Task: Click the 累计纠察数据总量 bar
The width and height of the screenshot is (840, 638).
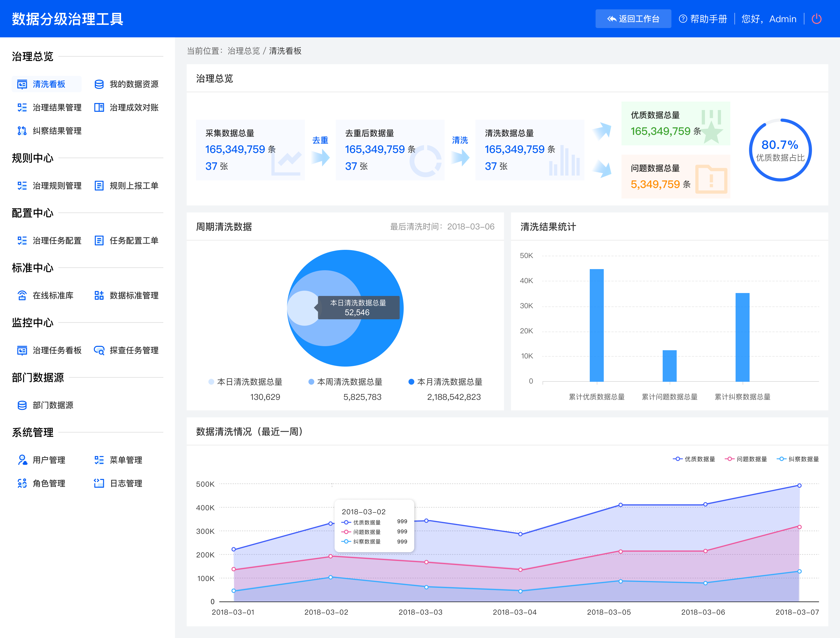Action: (x=742, y=337)
